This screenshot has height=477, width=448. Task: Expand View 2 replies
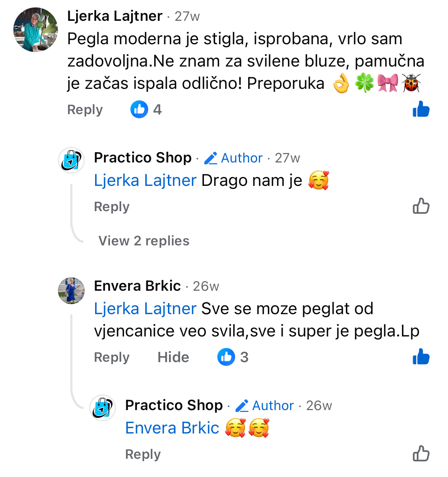point(144,241)
